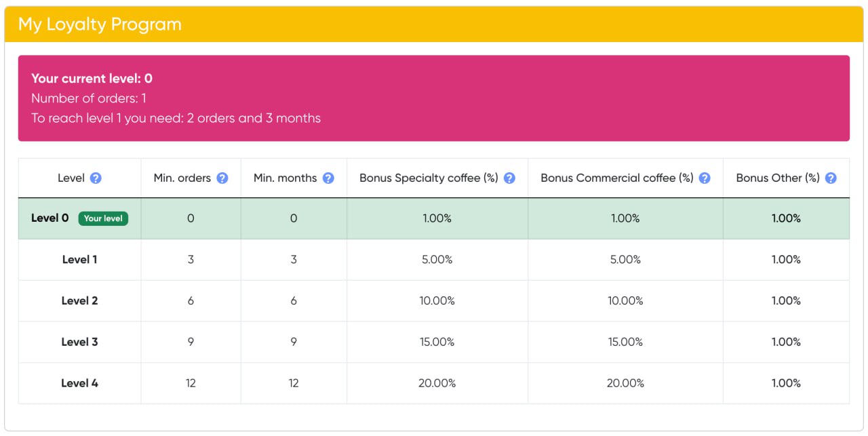868x436 pixels.
Task: Click the "To reach level 1" requirement text
Action: (x=176, y=118)
